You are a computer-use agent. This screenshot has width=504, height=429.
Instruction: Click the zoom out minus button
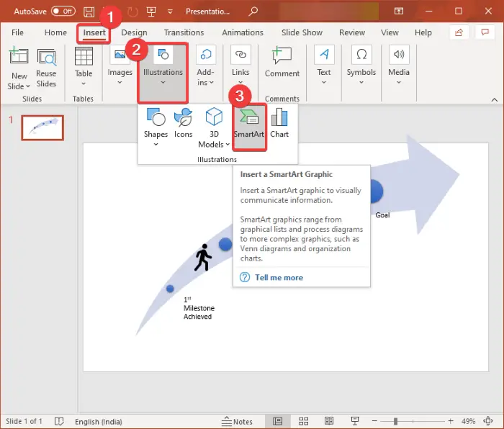tap(374, 421)
